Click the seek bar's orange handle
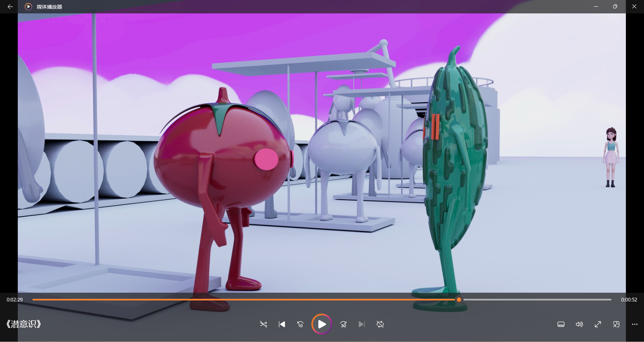The width and height of the screenshot is (644, 342). (459, 299)
